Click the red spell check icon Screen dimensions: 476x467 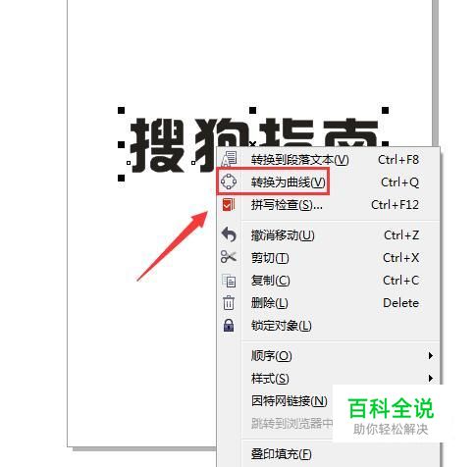coord(229,205)
